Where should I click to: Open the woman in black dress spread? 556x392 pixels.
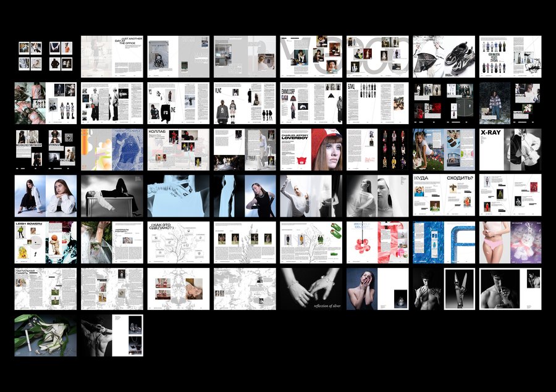245,196
